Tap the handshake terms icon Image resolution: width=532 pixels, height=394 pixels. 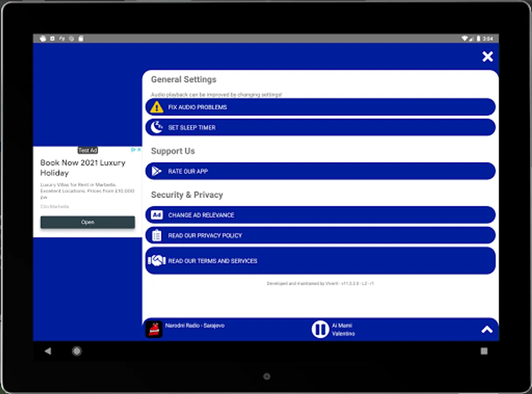coord(157,260)
